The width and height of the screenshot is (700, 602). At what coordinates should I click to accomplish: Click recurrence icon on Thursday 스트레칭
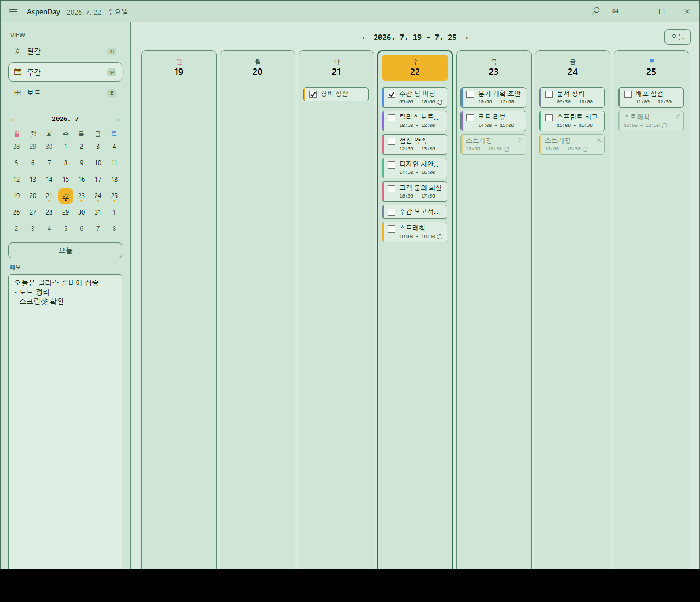click(x=507, y=149)
